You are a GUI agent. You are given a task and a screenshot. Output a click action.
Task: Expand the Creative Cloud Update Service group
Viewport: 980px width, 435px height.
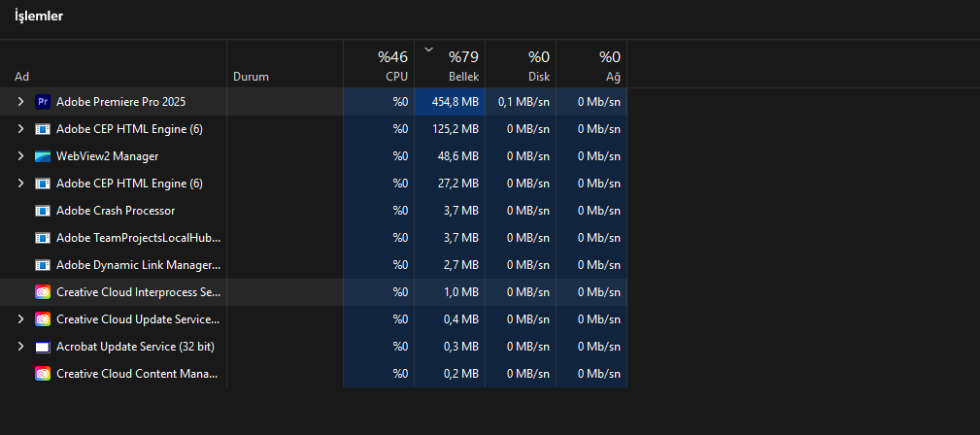(x=20, y=319)
